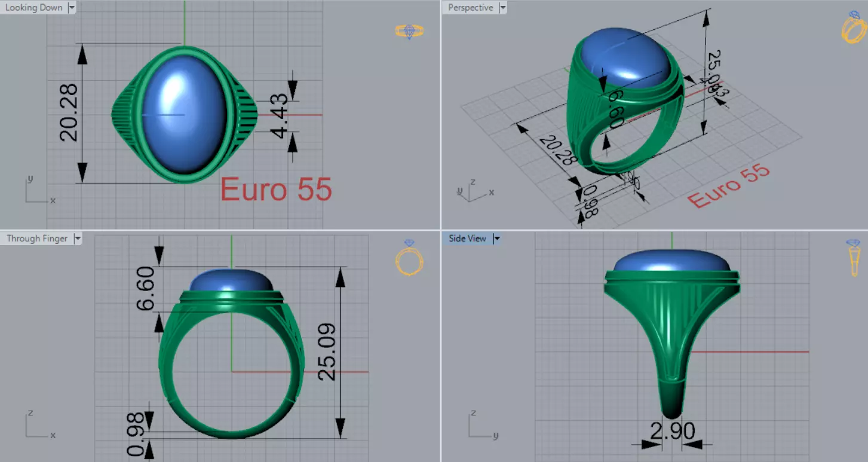Select the Euro 55 text in Perspective viewport

tap(728, 186)
